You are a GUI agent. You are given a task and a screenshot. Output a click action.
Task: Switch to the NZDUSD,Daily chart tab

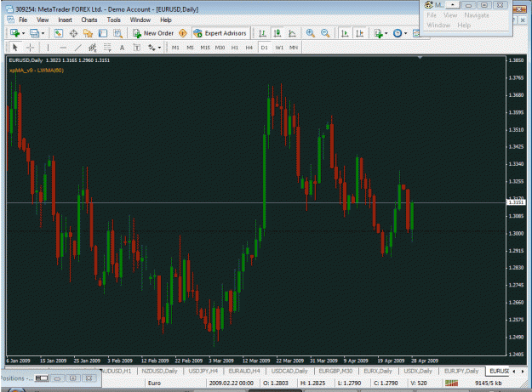tap(159, 371)
